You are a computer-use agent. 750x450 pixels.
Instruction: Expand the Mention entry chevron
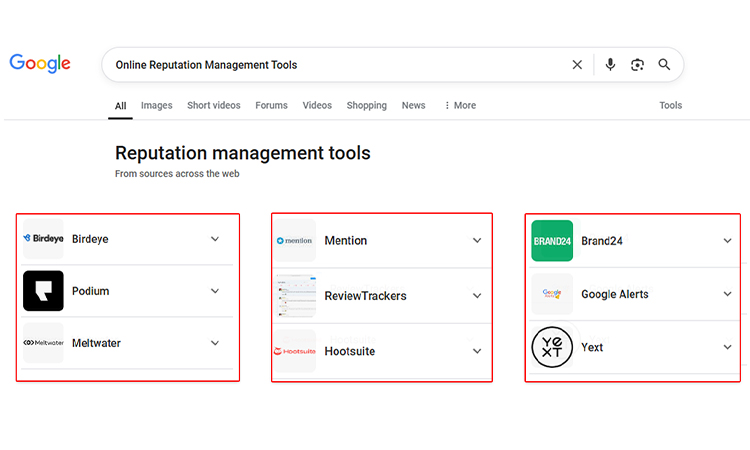coord(477,241)
